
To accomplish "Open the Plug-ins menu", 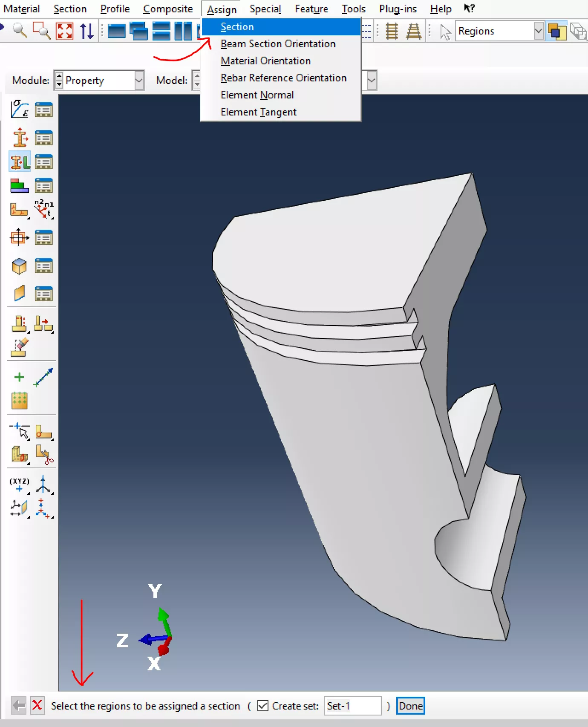I will click(398, 9).
